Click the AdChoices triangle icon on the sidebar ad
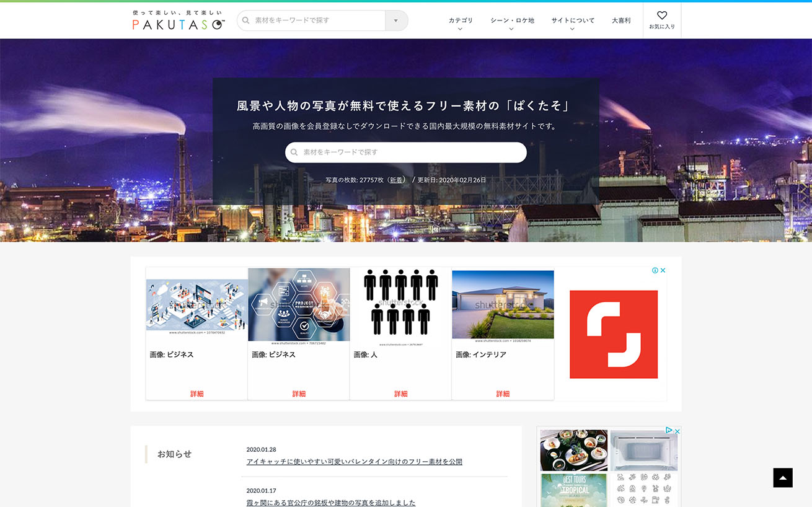Screen dimensions: 812x507 coord(669,430)
